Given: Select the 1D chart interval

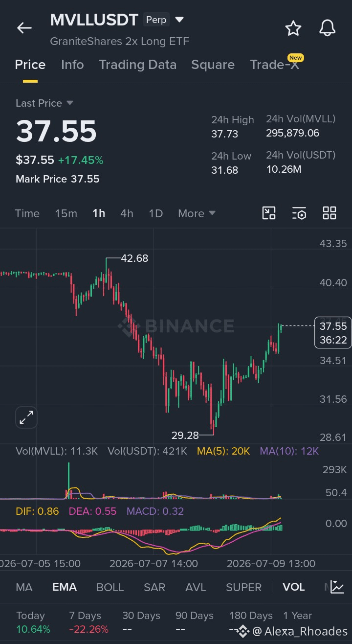Looking at the screenshot, I should pos(155,213).
